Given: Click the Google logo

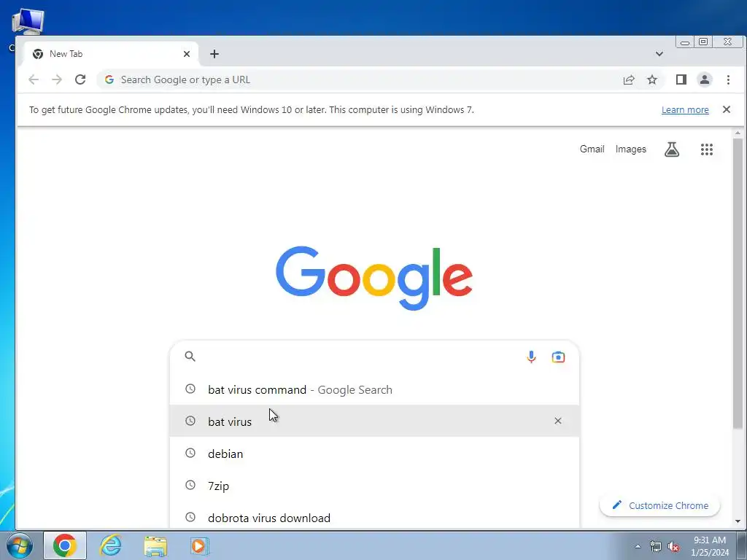Looking at the screenshot, I should pyautogui.click(x=374, y=278).
